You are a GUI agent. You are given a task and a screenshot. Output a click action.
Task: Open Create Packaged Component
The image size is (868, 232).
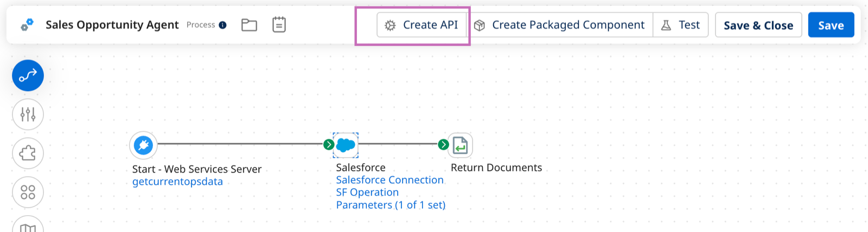(x=559, y=25)
